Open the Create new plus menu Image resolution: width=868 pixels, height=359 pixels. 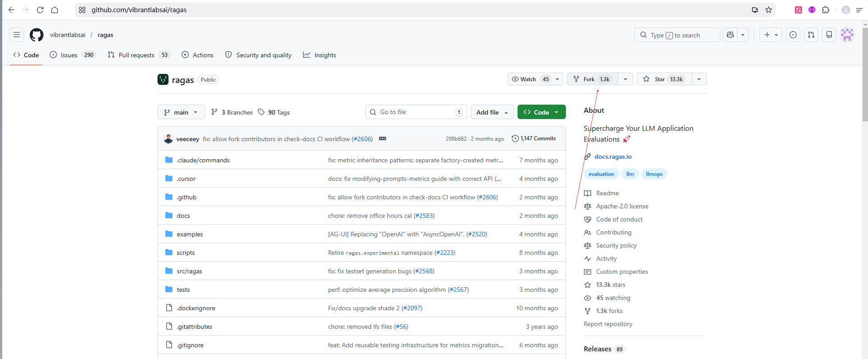coord(771,35)
